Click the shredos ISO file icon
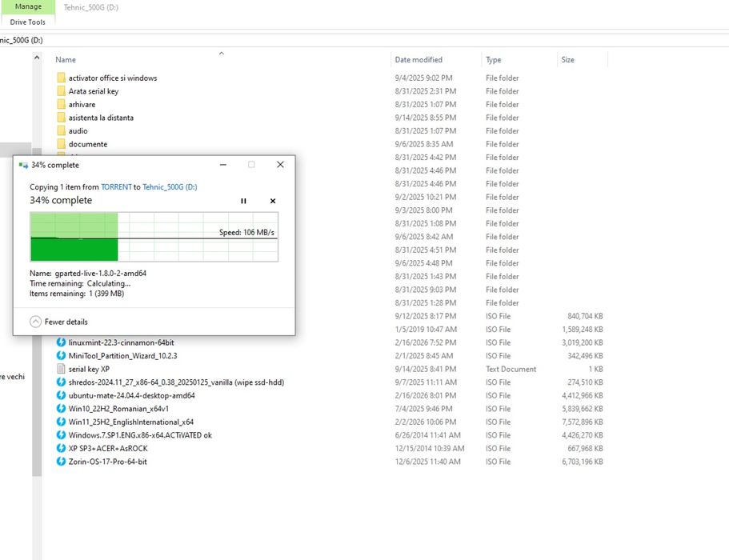Viewport: 729px width, 560px height. (61, 382)
